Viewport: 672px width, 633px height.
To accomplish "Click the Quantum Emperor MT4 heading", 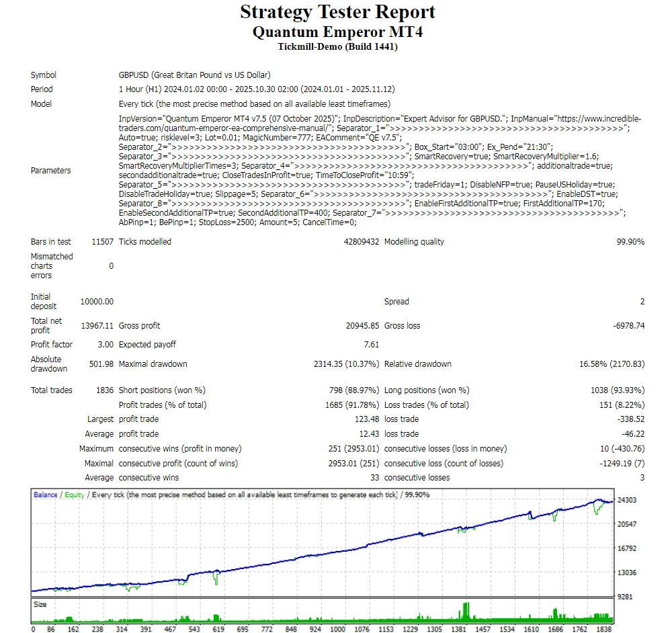I will point(337,32).
